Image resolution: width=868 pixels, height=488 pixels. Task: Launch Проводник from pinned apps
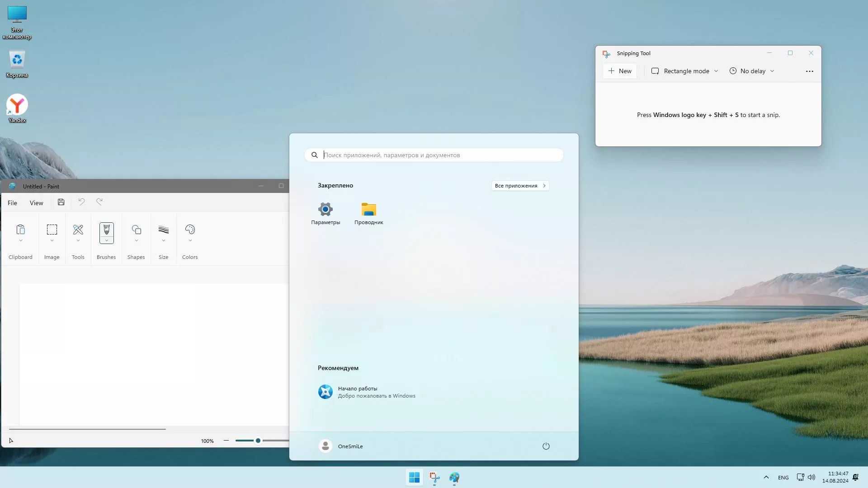(x=368, y=210)
